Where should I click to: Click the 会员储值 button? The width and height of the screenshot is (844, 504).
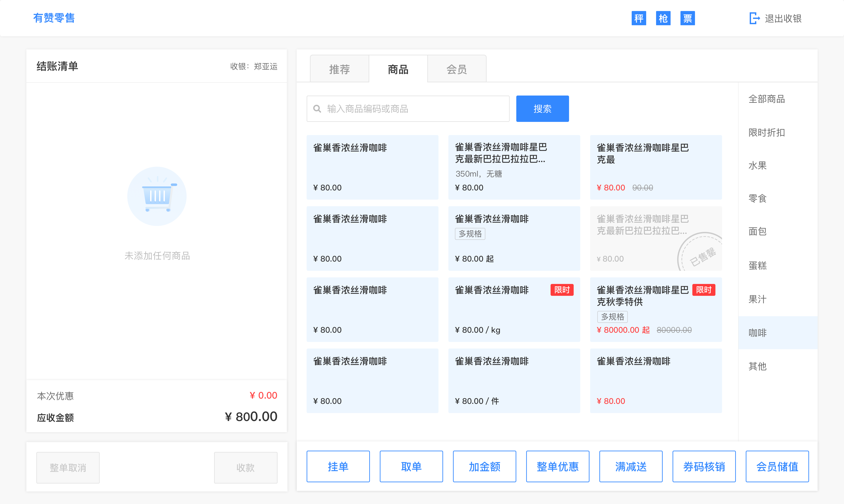click(x=777, y=466)
